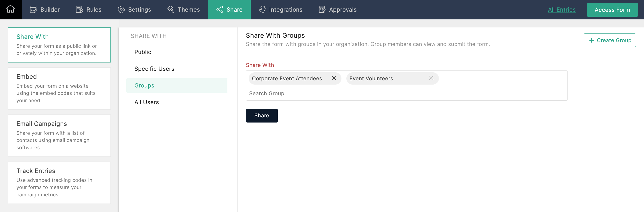Go to the Integrations tab
The width and height of the screenshot is (644, 212).
(280, 10)
